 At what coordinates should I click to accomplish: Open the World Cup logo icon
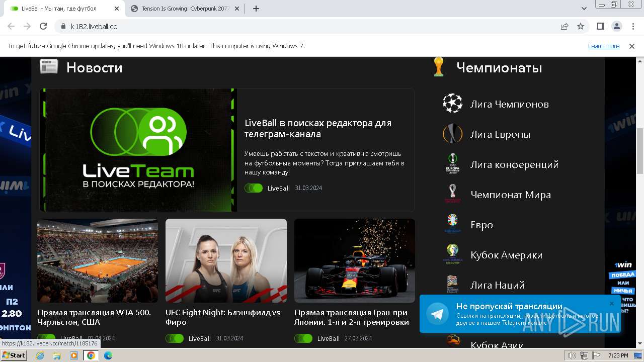tap(452, 194)
